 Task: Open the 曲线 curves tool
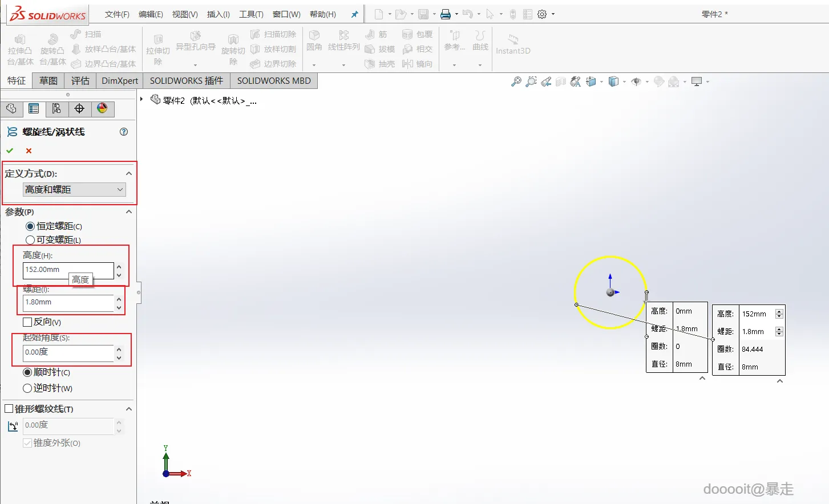(x=480, y=41)
